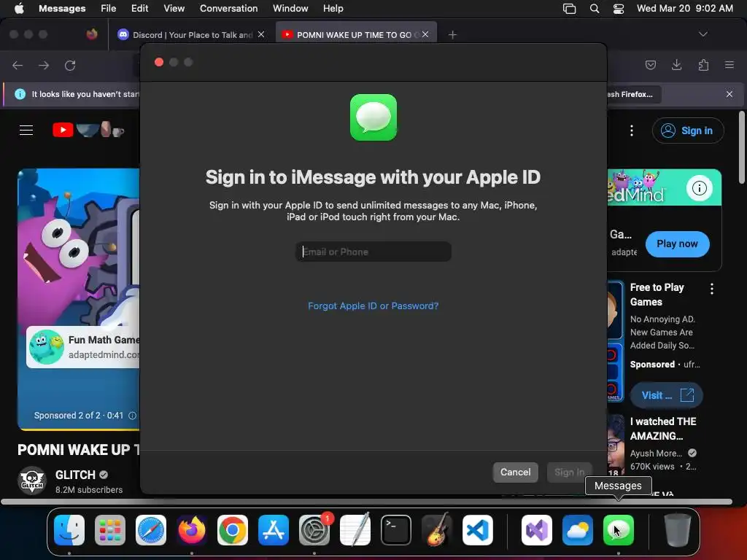This screenshot has width=747, height=560.
Task: Click Forgot Apple ID or Password link
Action: (x=373, y=306)
